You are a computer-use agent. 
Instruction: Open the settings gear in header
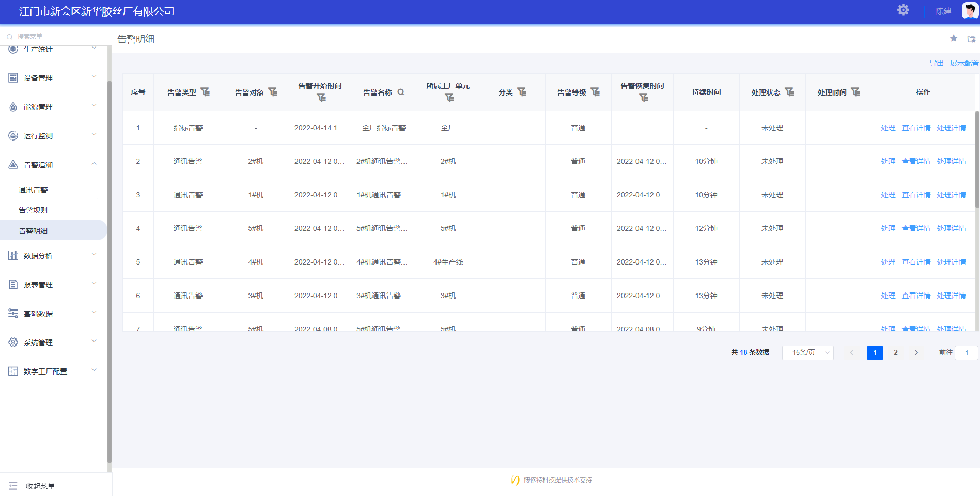[x=903, y=10]
